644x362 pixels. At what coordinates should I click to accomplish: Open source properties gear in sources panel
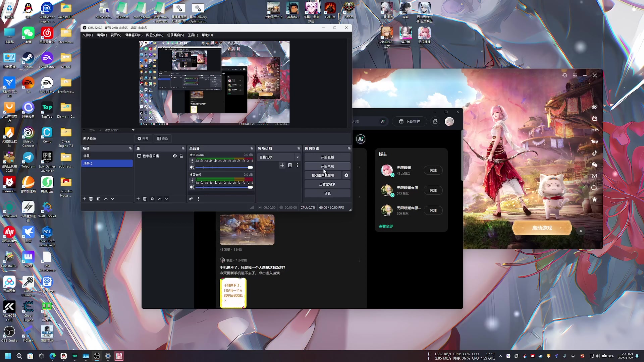click(x=152, y=199)
